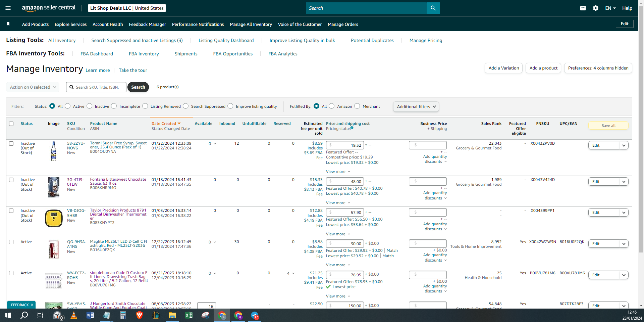Expand reserved quantity chevron for simplehuman row

click(293, 273)
